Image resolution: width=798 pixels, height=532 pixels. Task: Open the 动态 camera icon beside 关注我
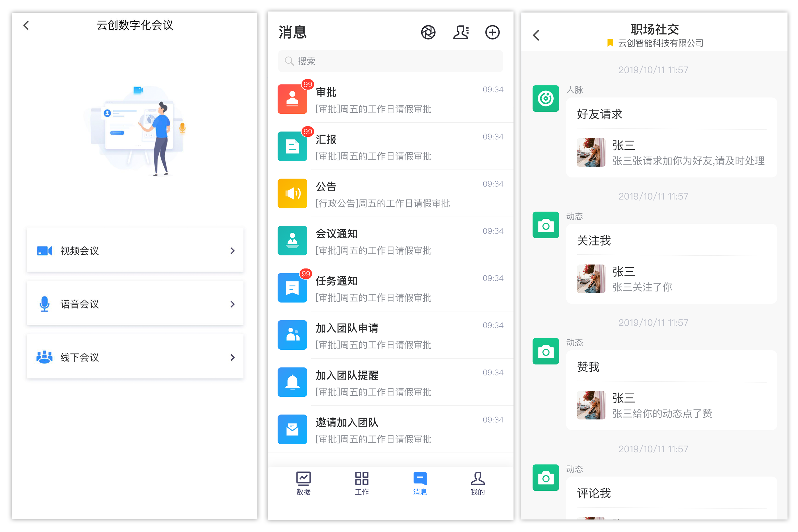(545, 225)
